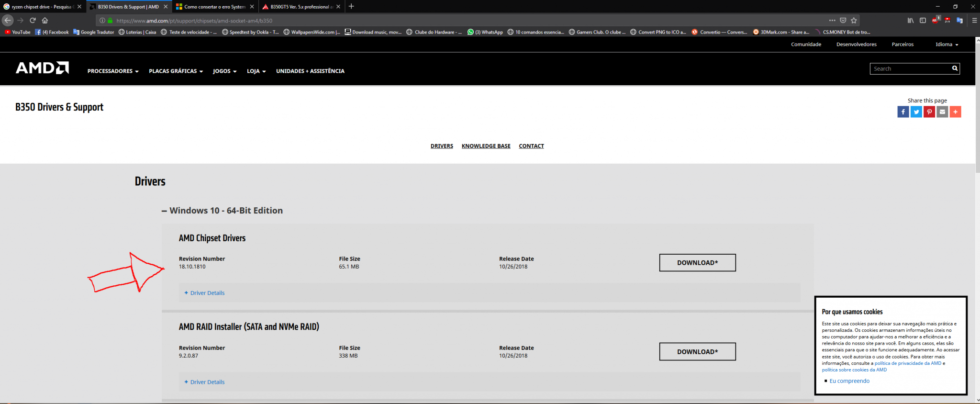
Task: Jump to Knowledge Base section link
Action: tap(486, 146)
